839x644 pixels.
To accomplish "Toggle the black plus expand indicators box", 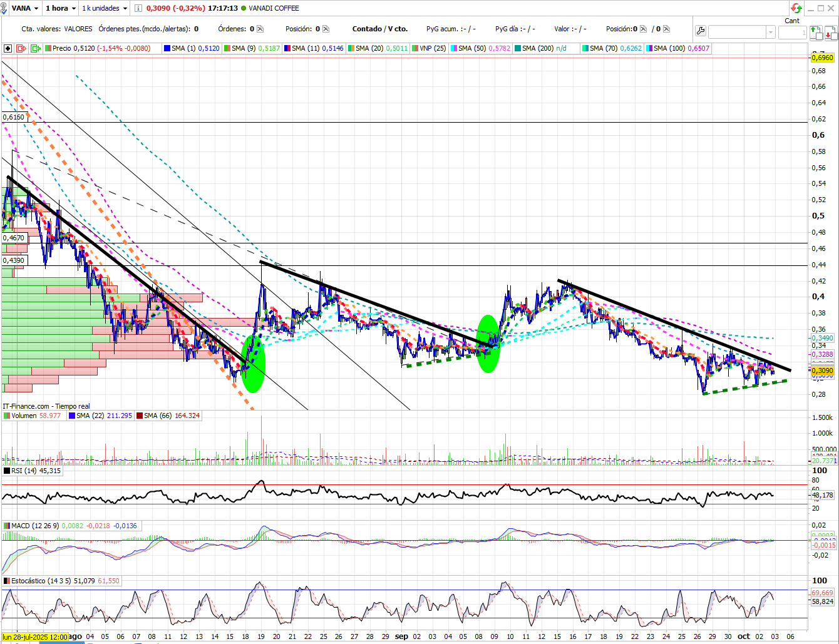I will 8,48.
